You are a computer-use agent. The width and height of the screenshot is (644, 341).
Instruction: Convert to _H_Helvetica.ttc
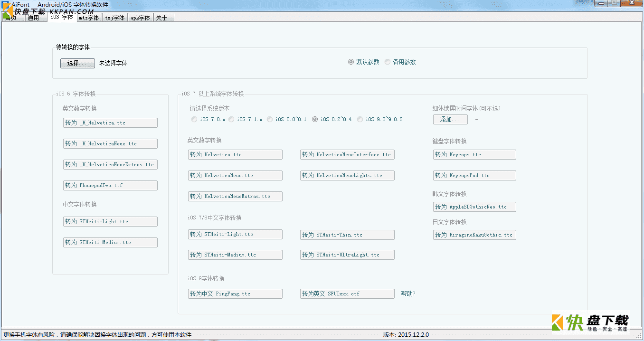tap(110, 123)
